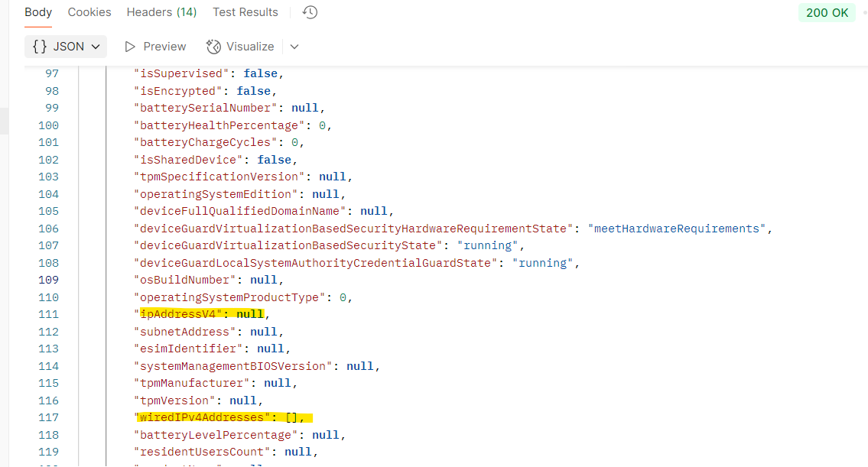Click the "isSharedDevice" key
Image resolution: width=868 pixels, height=467 pixels.
tap(188, 160)
